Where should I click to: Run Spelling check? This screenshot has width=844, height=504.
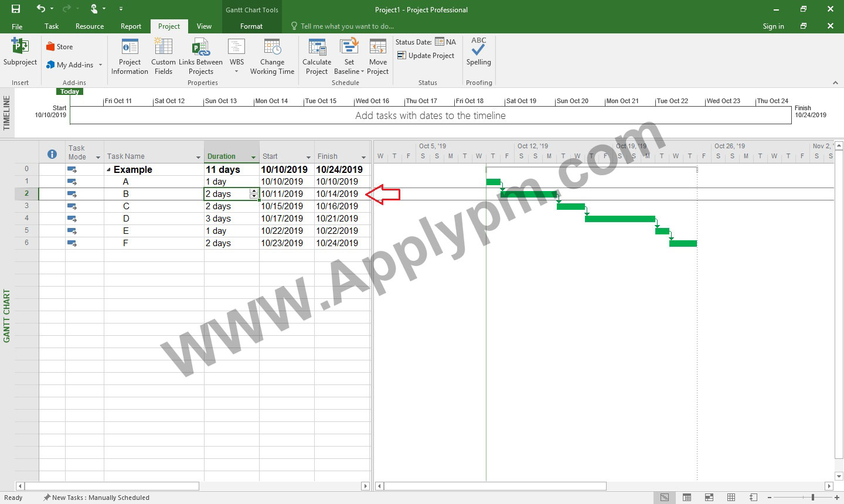tap(479, 53)
